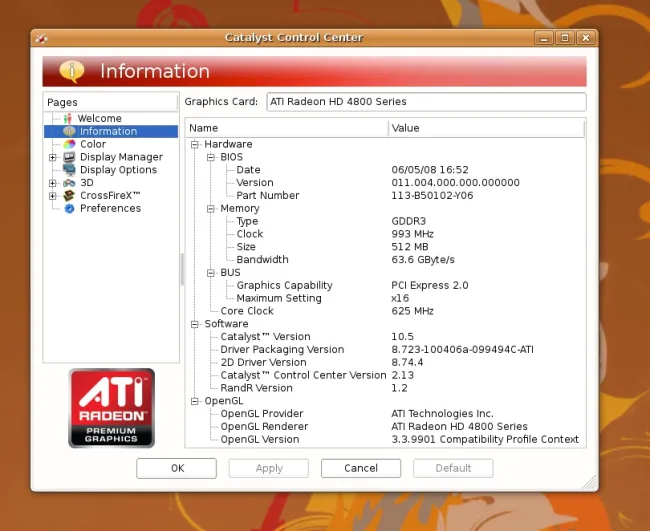
Task: Expand the 3D tree node
Action: pos(52,183)
